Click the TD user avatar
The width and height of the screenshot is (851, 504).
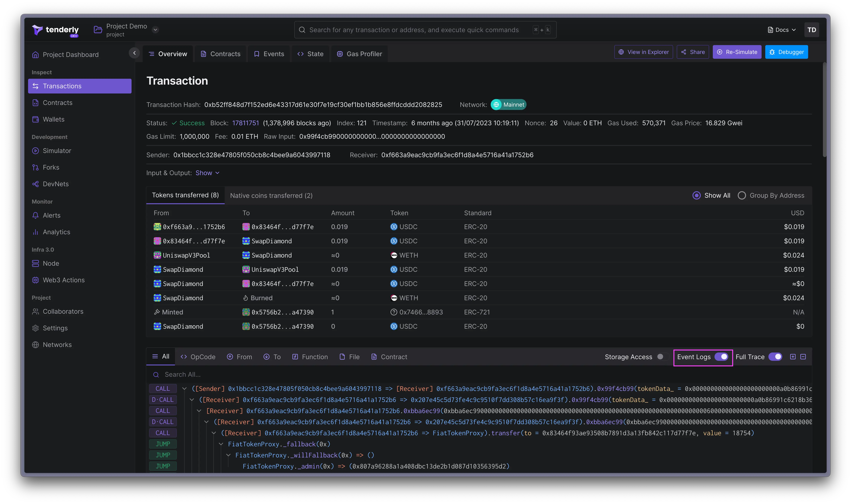(811, 30)
